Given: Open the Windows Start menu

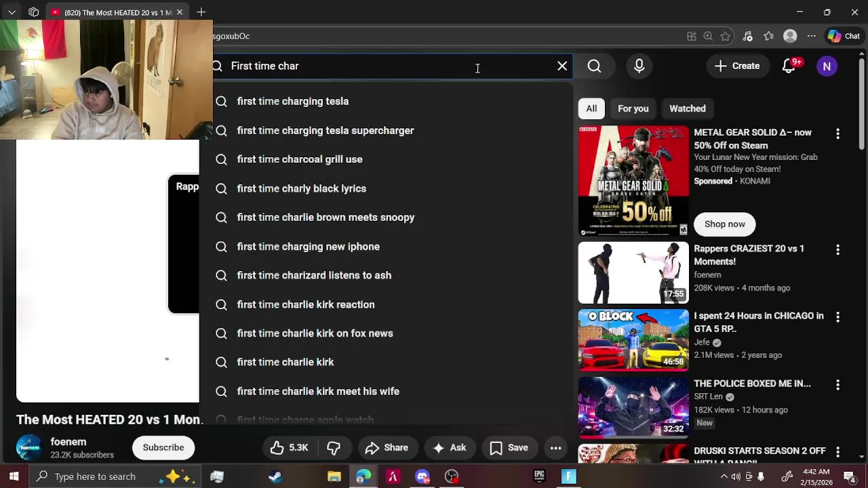Looking at the screenshot, I should click(14, 476).
